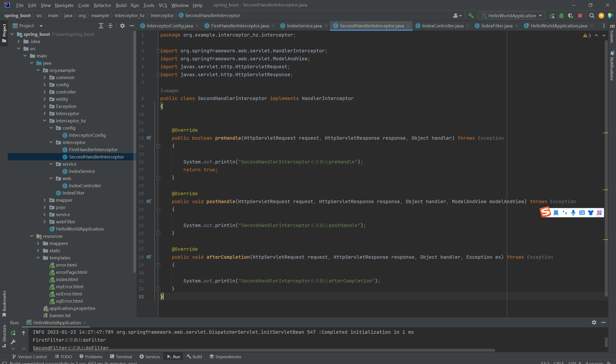This screenshot has height=364, width=616.
Task: Click Collapse All icon in Project panel
Action: tap(110, 26)
